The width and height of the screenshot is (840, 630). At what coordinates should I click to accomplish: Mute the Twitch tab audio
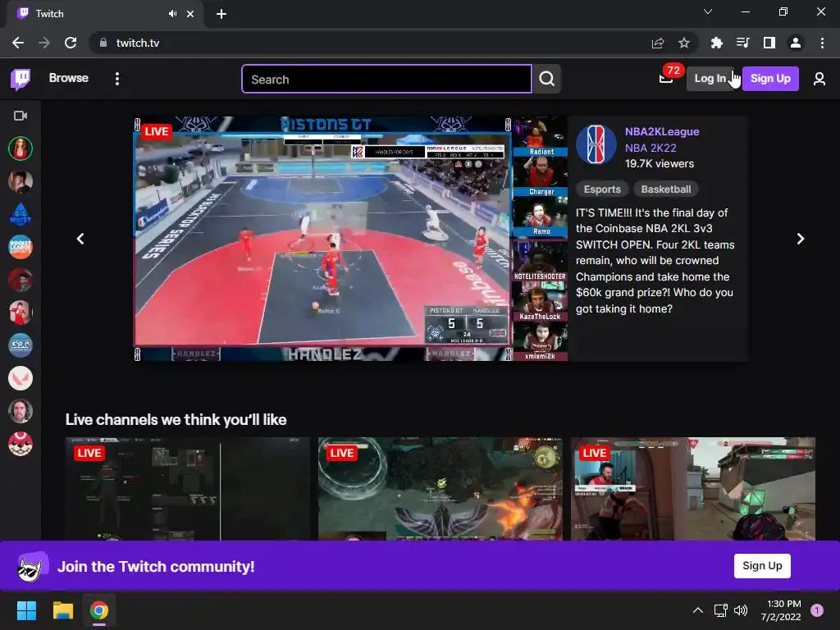[172, 14]
